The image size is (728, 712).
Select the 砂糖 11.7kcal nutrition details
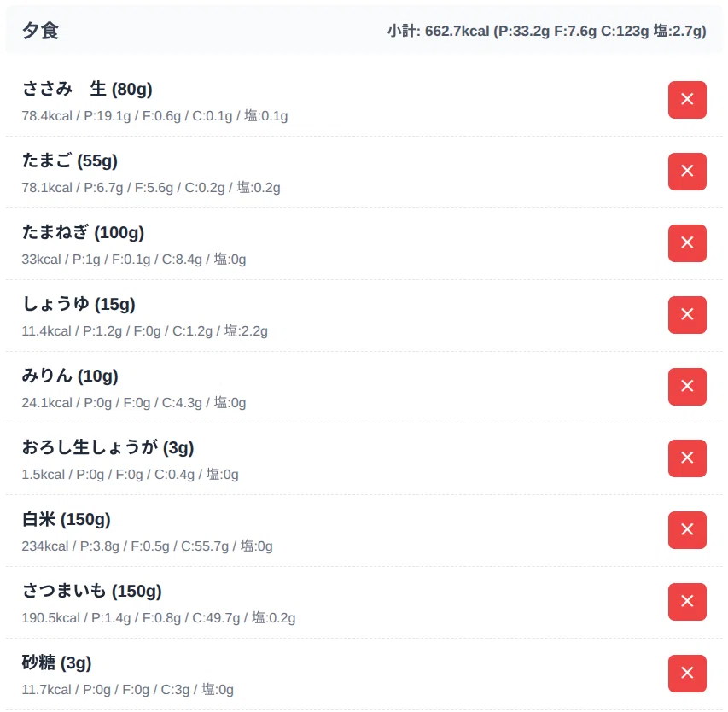click(128, 690)
